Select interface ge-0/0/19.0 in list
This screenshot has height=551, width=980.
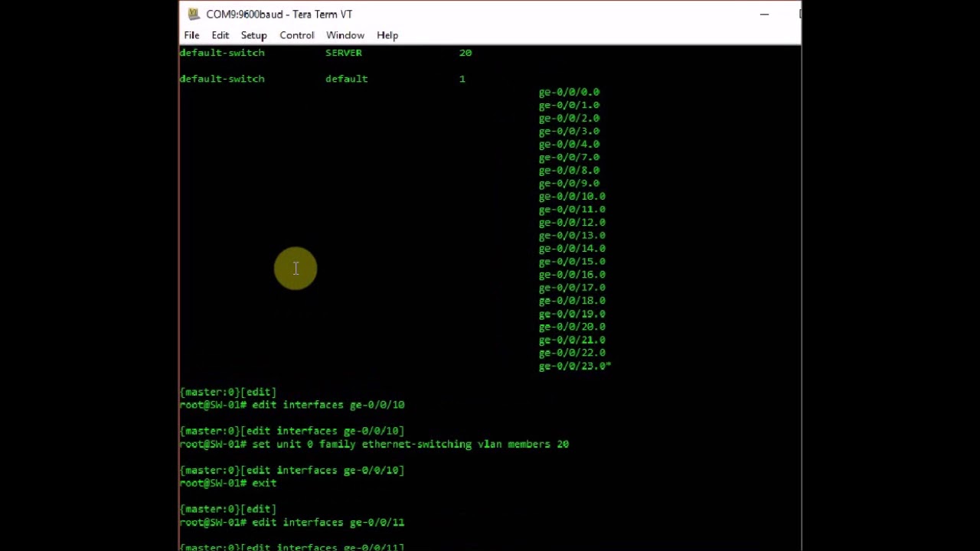(572, 314)
